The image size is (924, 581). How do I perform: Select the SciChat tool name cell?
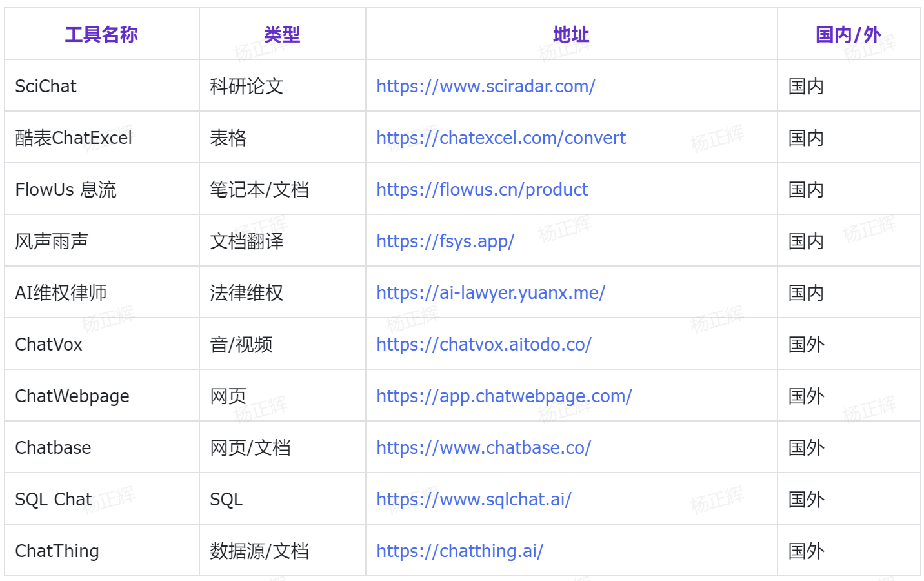(46, 86)
